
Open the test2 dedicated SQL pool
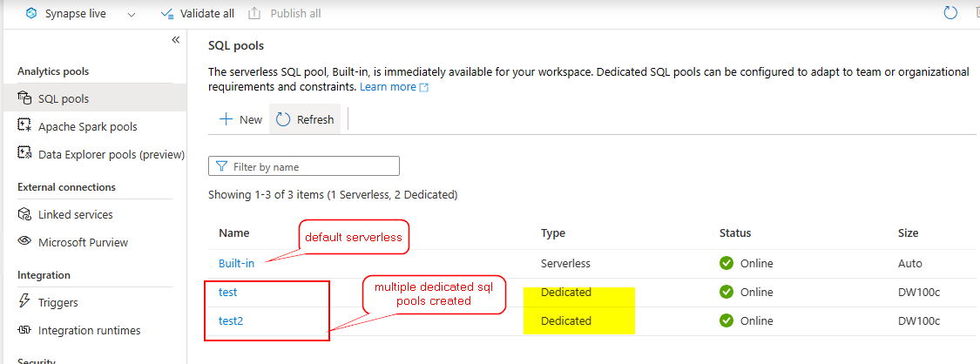pos(230,320)
